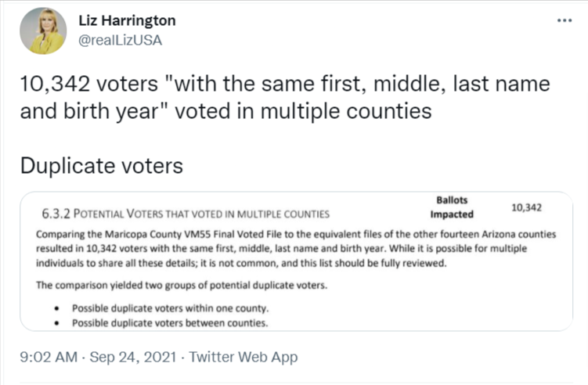
Task: Click the line ending "this list should be fully reviewed"
Action: pos(241,263)
